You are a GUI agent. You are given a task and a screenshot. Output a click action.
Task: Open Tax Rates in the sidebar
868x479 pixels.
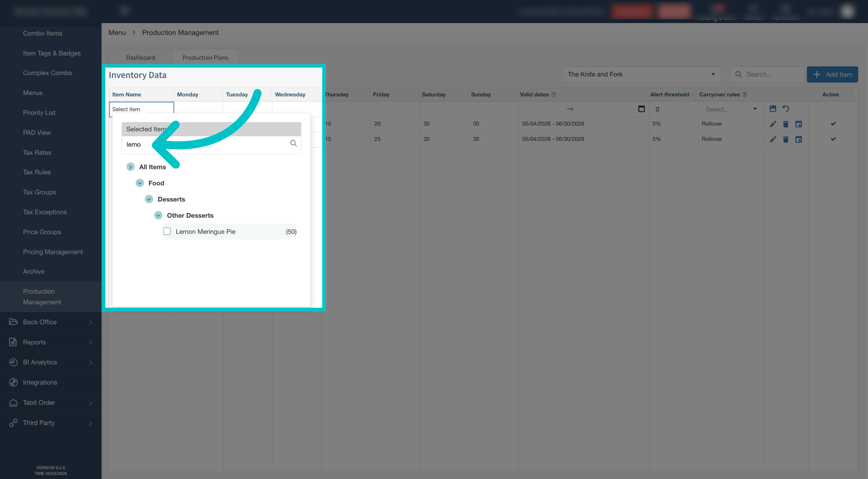point(37,153)
